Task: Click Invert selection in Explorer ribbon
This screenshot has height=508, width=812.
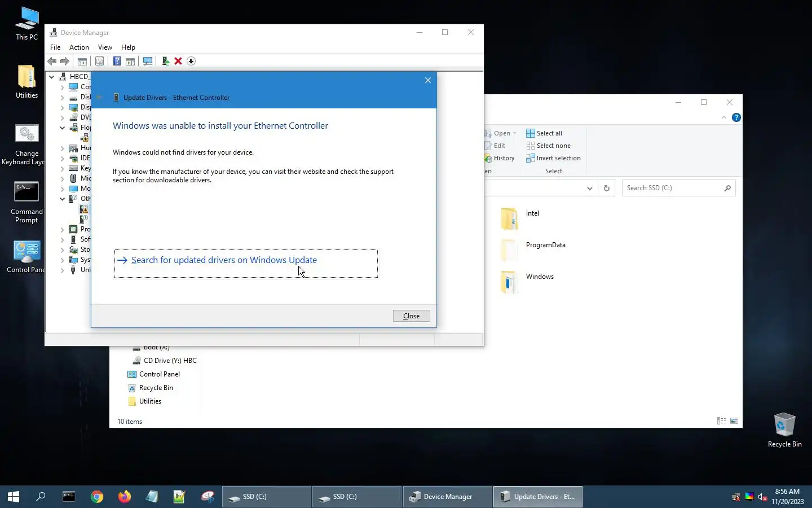Action: pyautogui.click(x=553, y=158)
